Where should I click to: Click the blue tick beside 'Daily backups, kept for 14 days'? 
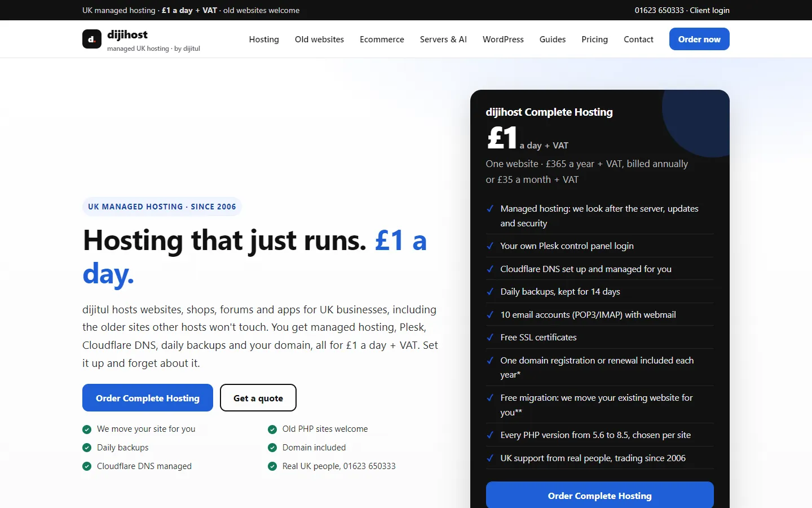click(490, 292)
